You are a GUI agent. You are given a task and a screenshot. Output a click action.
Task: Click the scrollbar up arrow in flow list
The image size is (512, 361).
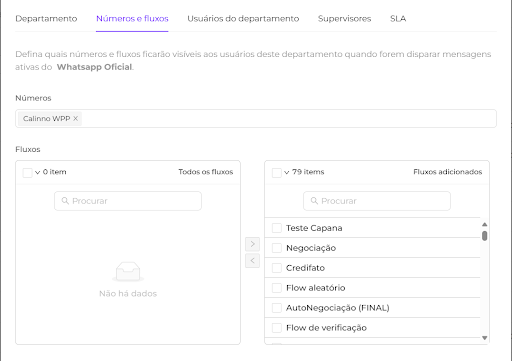click(x=485, y=224)
